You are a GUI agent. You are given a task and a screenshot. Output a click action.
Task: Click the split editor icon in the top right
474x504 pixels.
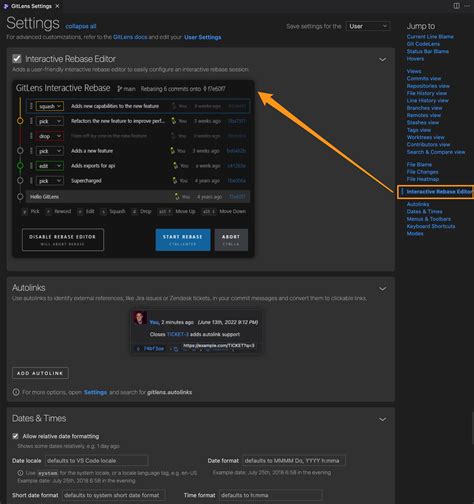(456, 6)
